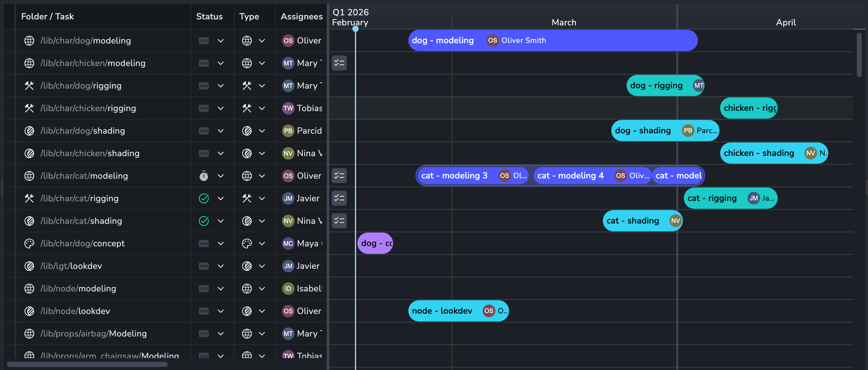This screenshot has height=370, width=868.
Task: Click the shading type icon on /lib/char/dog/shading
Action: (248, 131)
